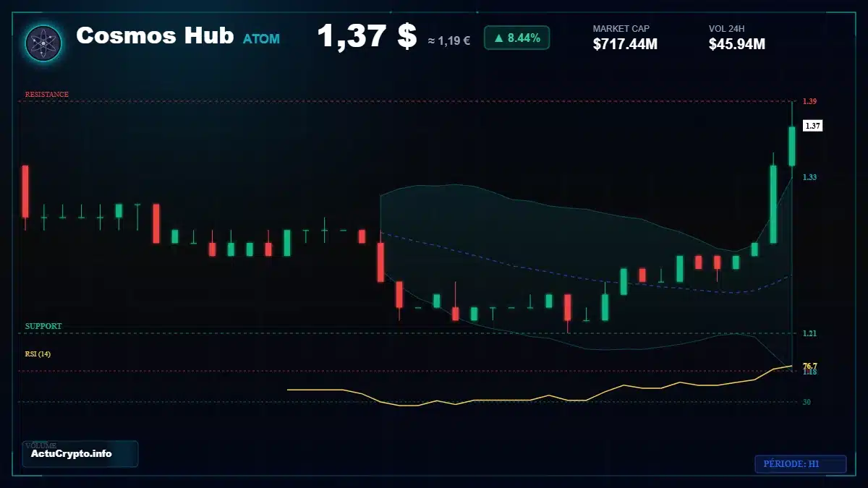Viewport: 868px width, 488px height.
Task: Click the ActuCrypto.info badge
Action: (80, 454)
